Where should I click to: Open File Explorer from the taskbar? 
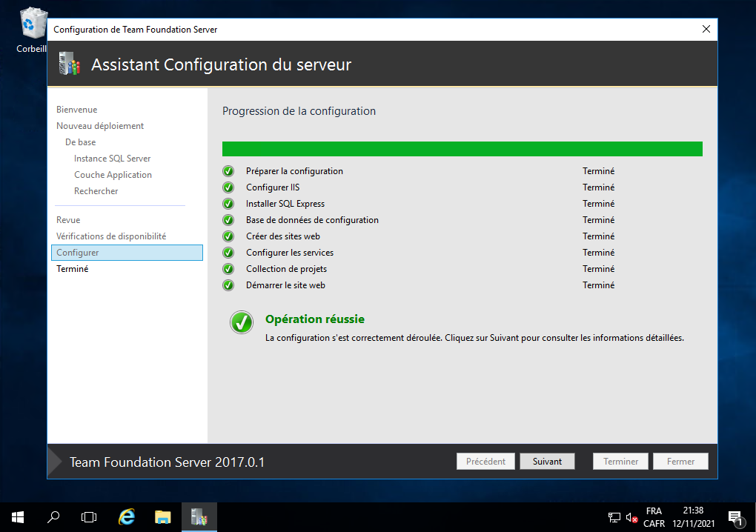click(x=163, y=517)
